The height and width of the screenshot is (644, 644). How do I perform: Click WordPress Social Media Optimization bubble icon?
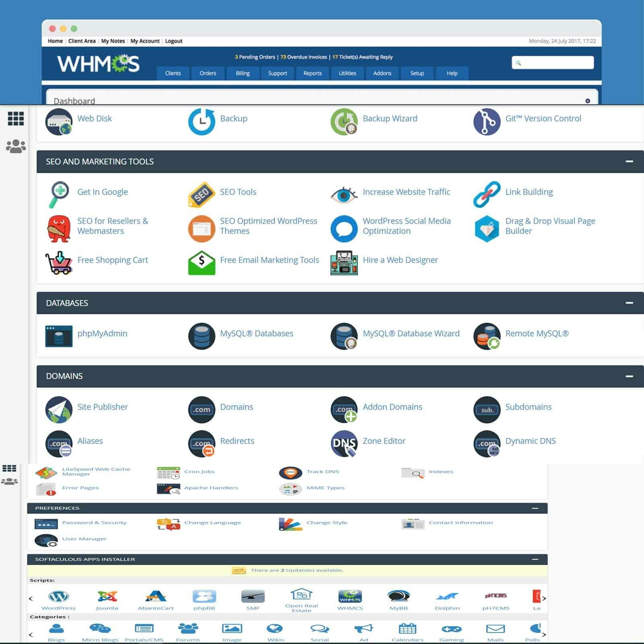(x=344, y=229)
